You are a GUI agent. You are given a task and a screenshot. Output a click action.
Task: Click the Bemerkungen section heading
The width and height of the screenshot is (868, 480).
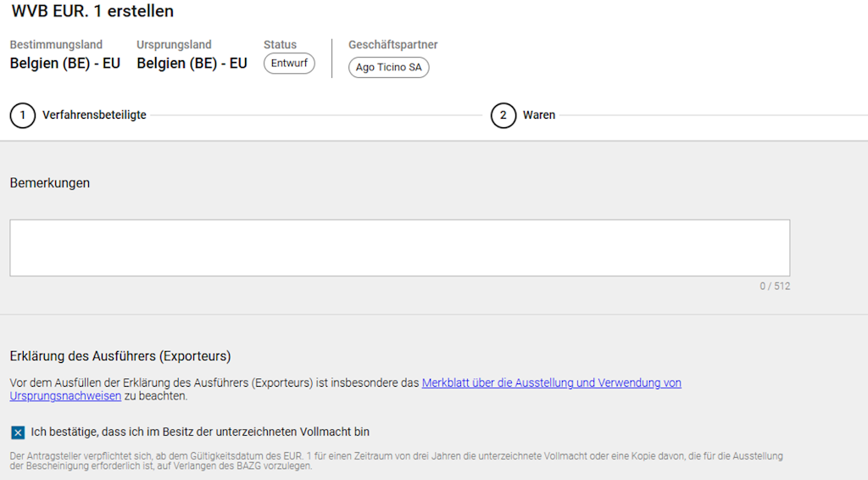pyautogui.click(x=50, y=183)
